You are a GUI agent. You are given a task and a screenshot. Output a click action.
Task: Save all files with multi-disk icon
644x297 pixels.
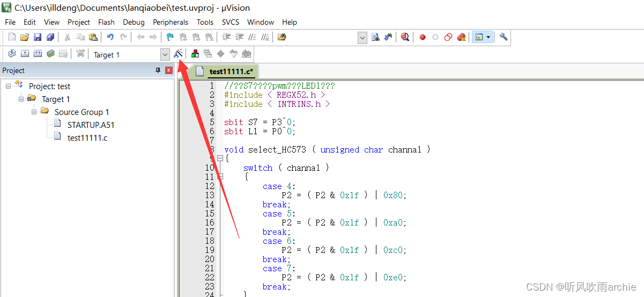[x=50, y=37]
